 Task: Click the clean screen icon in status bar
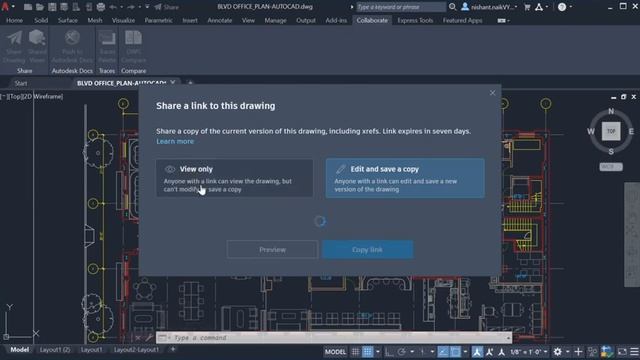click(622, 352)
